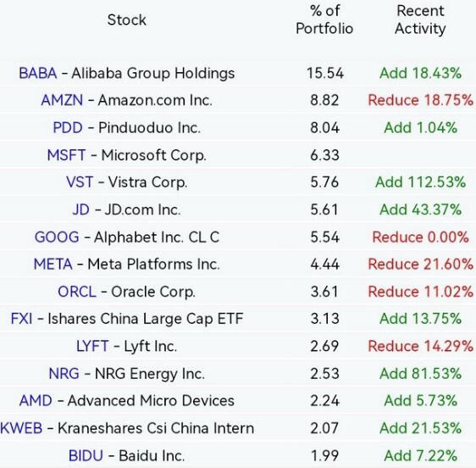
Task: Click the JD ticker link
Action: click(81, 209)
